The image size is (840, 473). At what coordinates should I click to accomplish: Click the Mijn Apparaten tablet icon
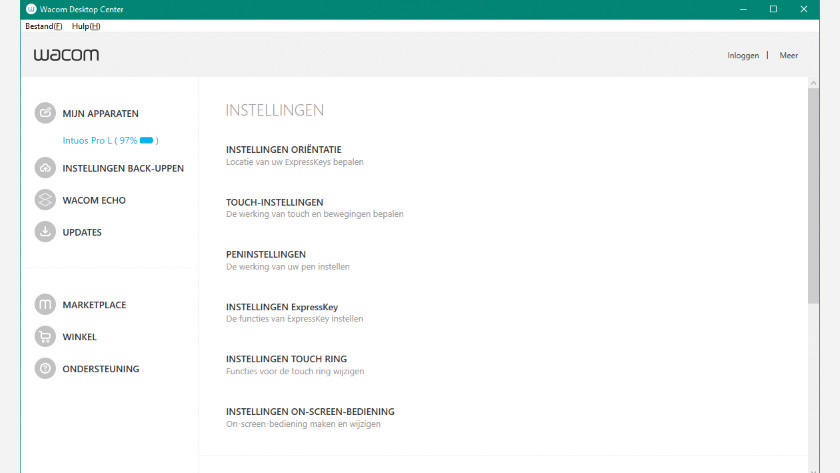point(45,113)
